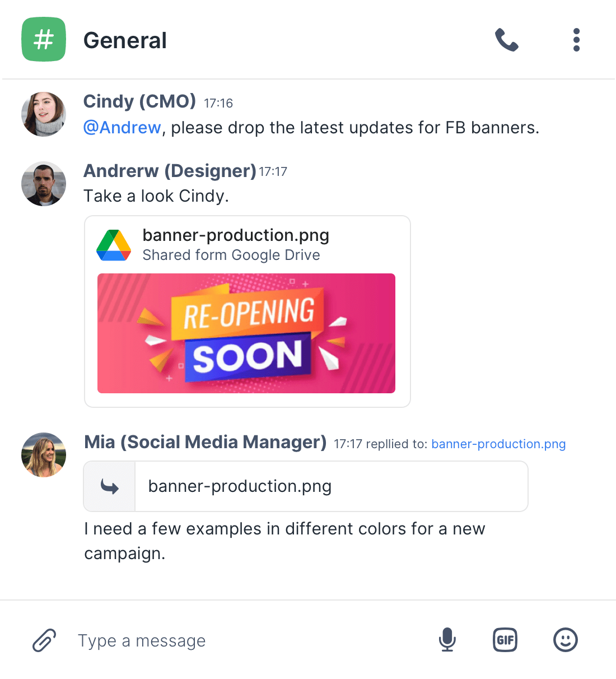Click the Google Drive logo icon
This screenshot has height=679, width=616.
(x=114, y=245)
